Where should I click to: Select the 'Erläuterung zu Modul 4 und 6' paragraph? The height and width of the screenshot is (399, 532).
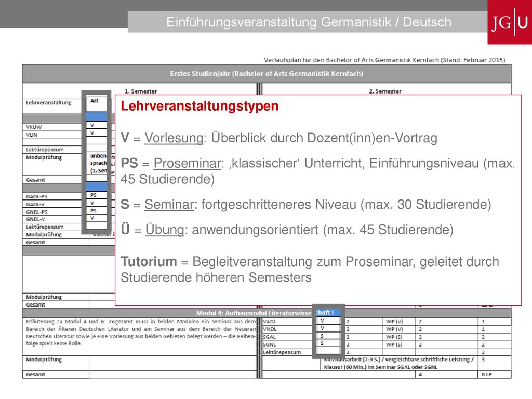click(141, 332)
